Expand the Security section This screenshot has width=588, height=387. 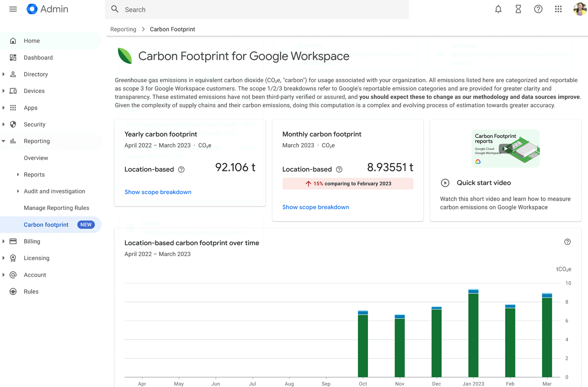pyautogui.click(x=4, y=125)
